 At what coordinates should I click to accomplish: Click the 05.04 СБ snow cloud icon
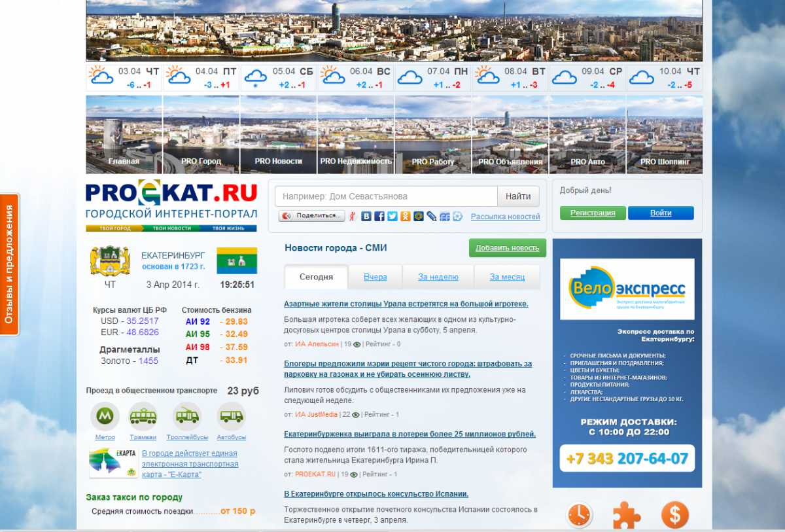click(x=255, y=79)
